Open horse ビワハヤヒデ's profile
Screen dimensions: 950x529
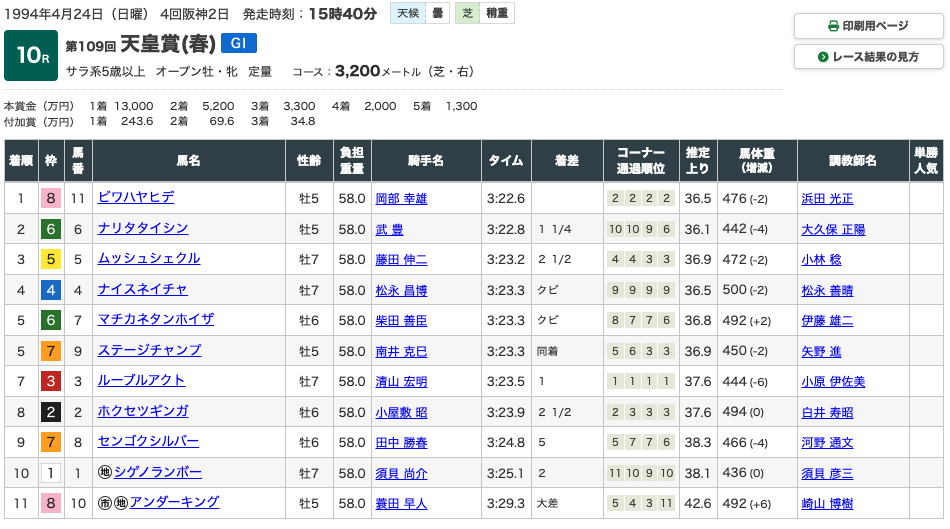(136, 198)
